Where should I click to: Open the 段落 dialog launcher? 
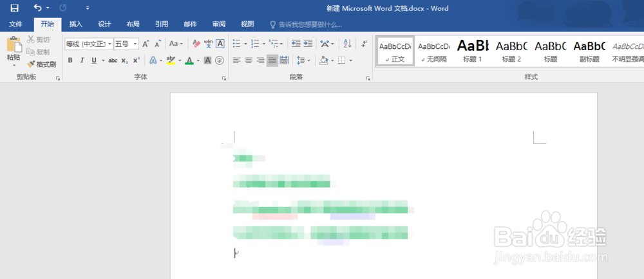[368, 78]
